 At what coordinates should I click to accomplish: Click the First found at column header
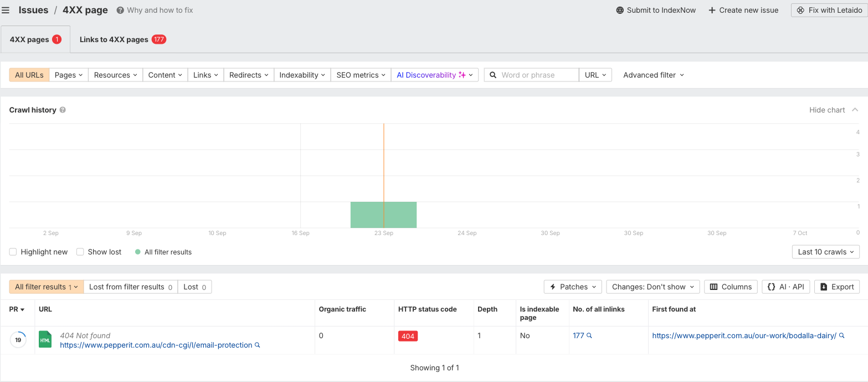(674, 309)
